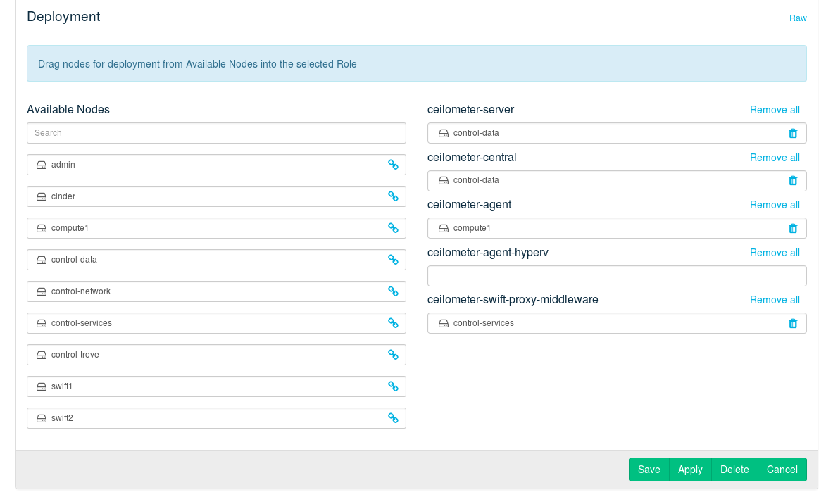Delete control-data from ceilometer-server role
The width and height of the screenshot is (833, 504).
pos(793,133)
